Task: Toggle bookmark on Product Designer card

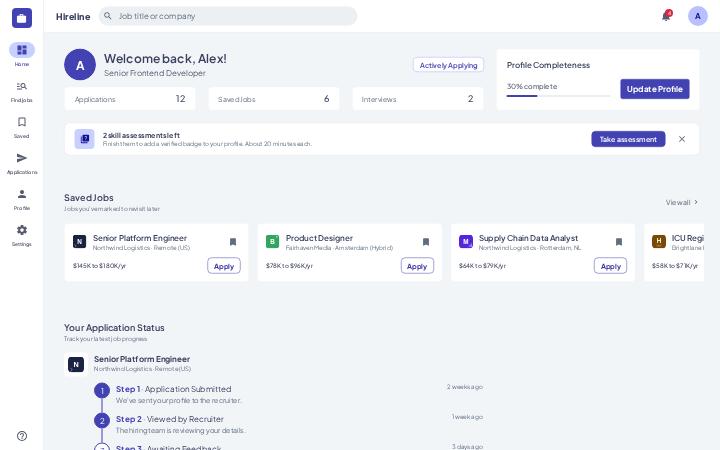Action: point(426,242)
